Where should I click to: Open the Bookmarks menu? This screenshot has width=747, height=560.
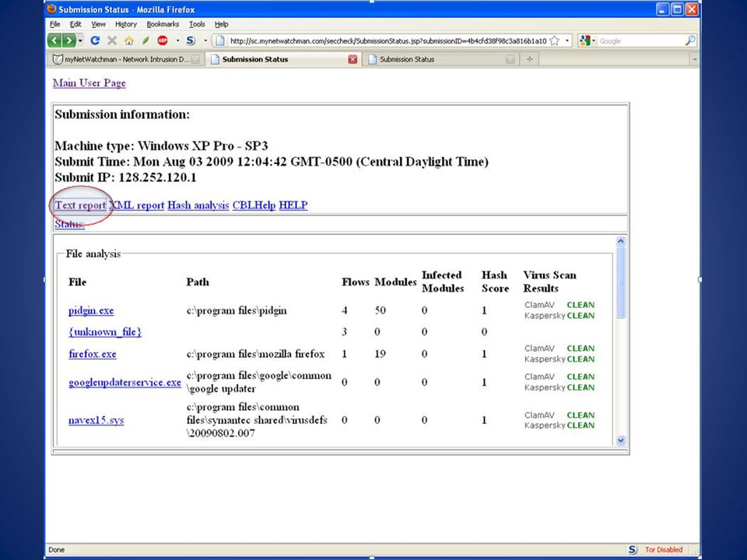[163, 24]
